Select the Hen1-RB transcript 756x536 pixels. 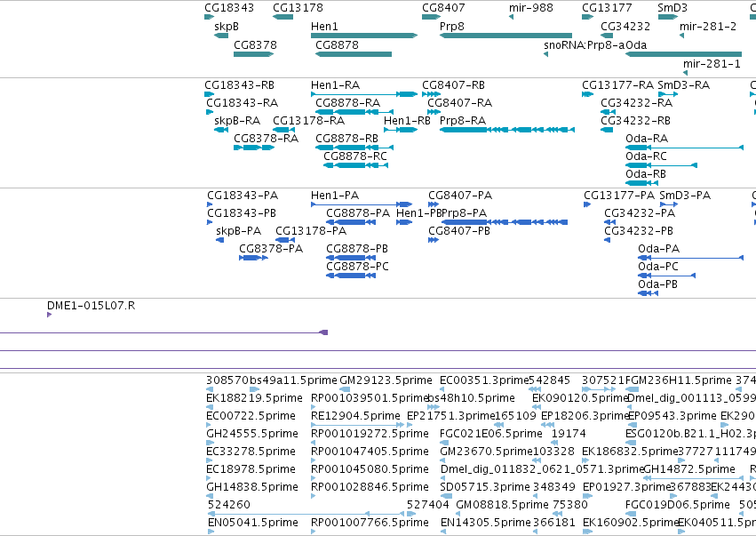[401, 130]
